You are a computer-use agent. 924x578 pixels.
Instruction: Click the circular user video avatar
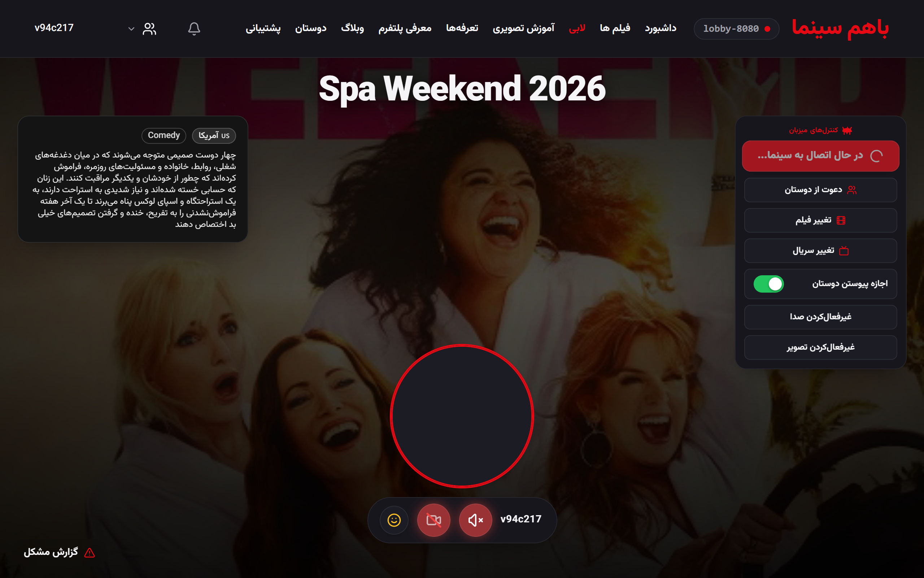point(462,416)
